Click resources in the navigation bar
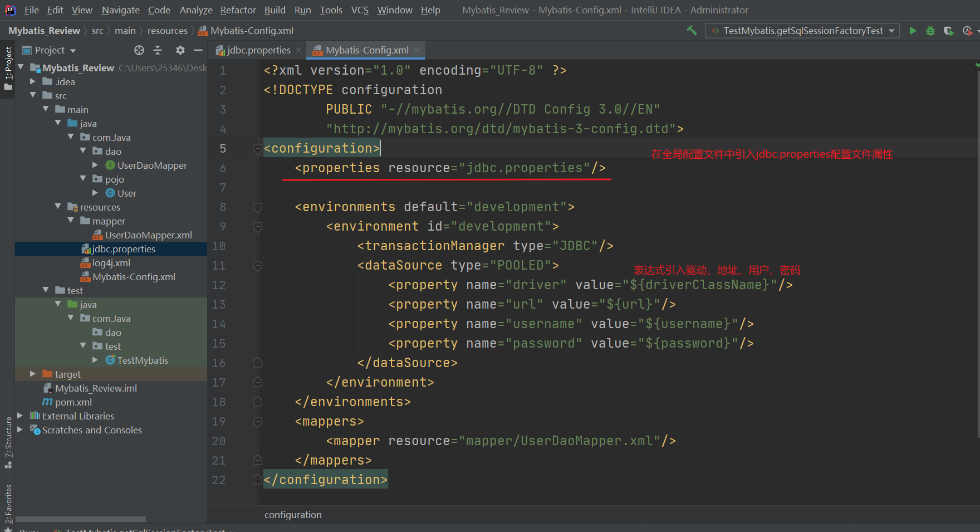 [x=167, y=31]
